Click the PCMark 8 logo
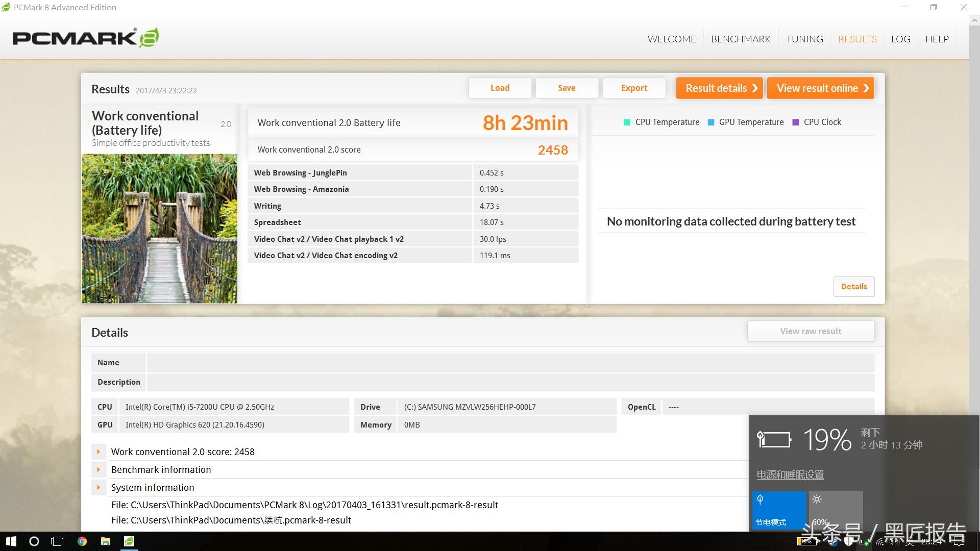This screenshot has width=980, height=551. click(x=86, y=38)
